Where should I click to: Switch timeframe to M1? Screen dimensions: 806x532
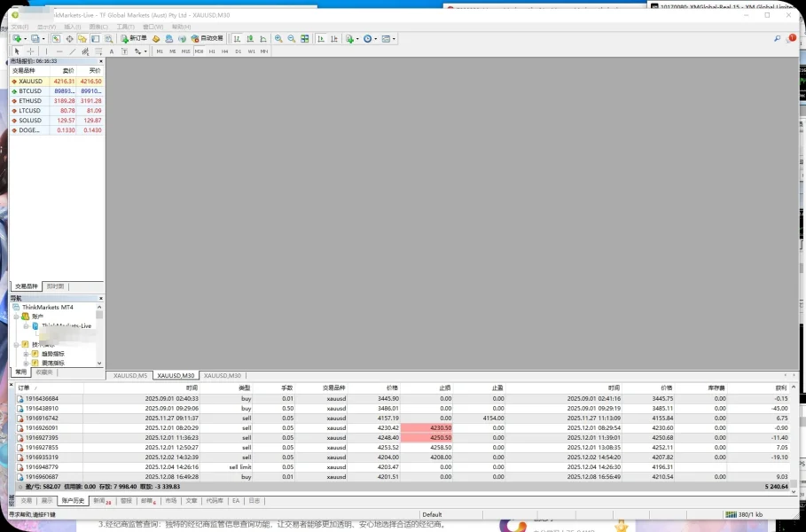[x=160, y=51]
